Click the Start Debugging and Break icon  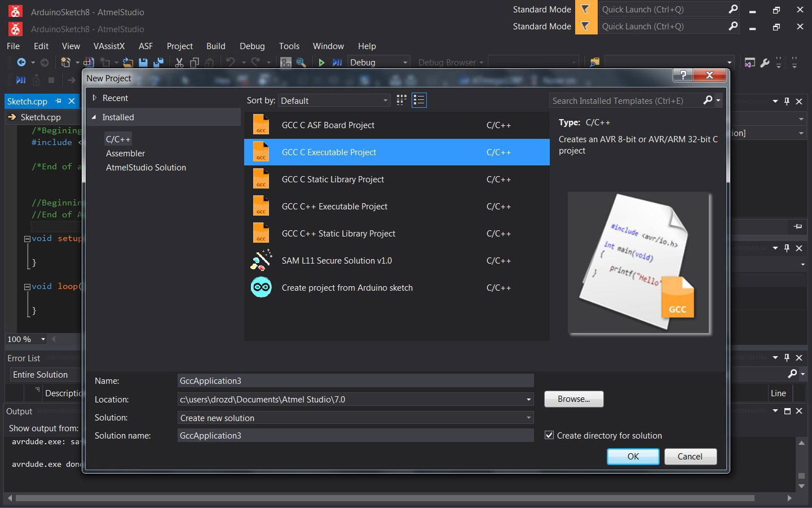pos(337,62)
